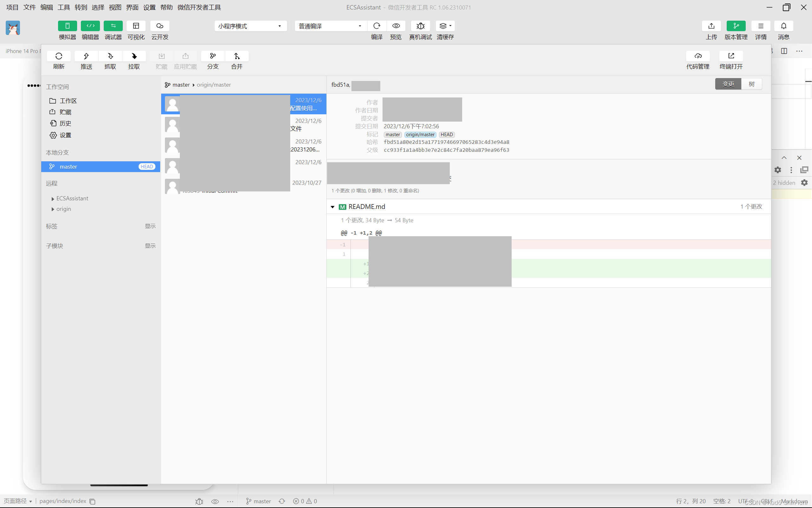The width and height of the screenshot is (812, 508).
Task: Open the 帮助 menu
Action: pyautogui.click(x=167, y=7)
